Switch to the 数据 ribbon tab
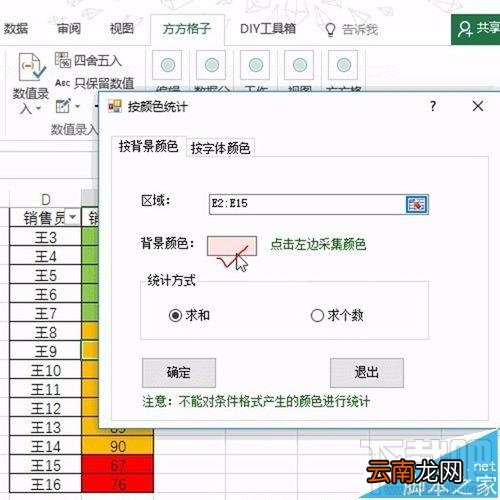500x500 pixels. (16, 29)
